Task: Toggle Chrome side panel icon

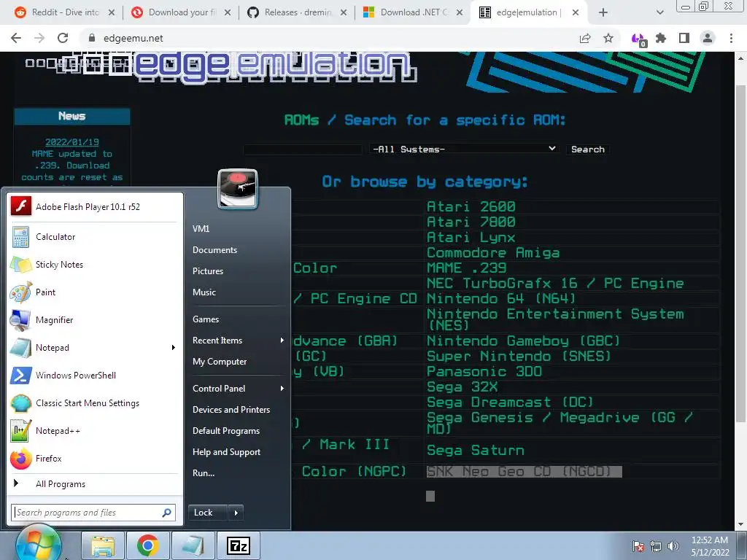Action: tap(684, 38)
